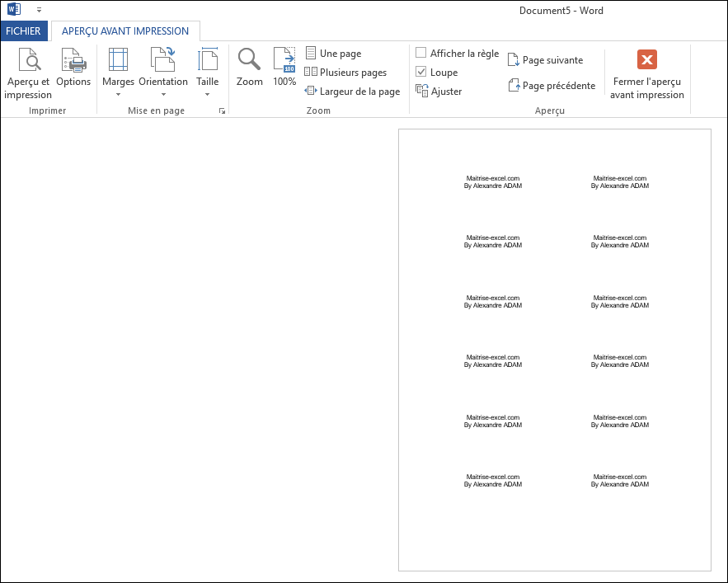Click the Une page label
The width and height of the screenshot is (728, 583).
coord(341,54)
